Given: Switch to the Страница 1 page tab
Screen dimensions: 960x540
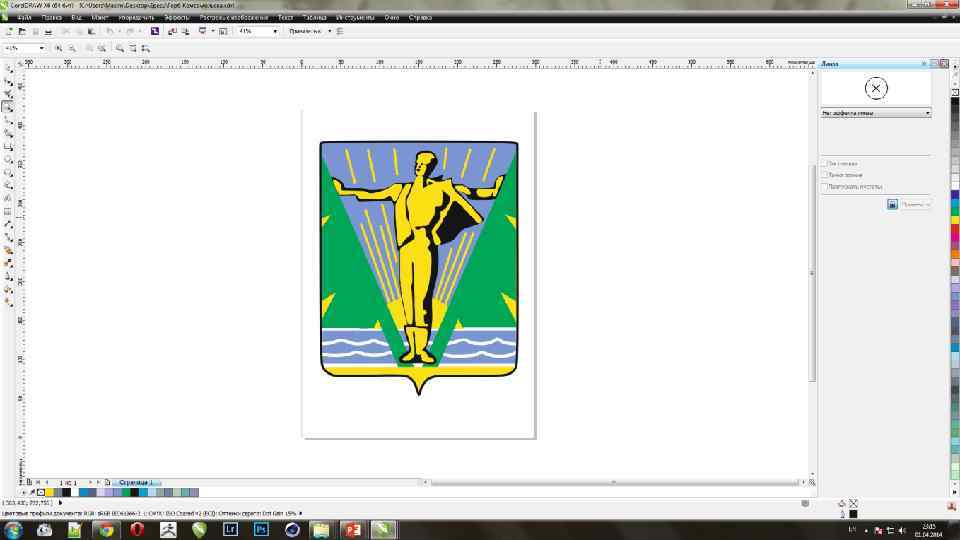Looking at the screenshot, I should pos(135,482).
